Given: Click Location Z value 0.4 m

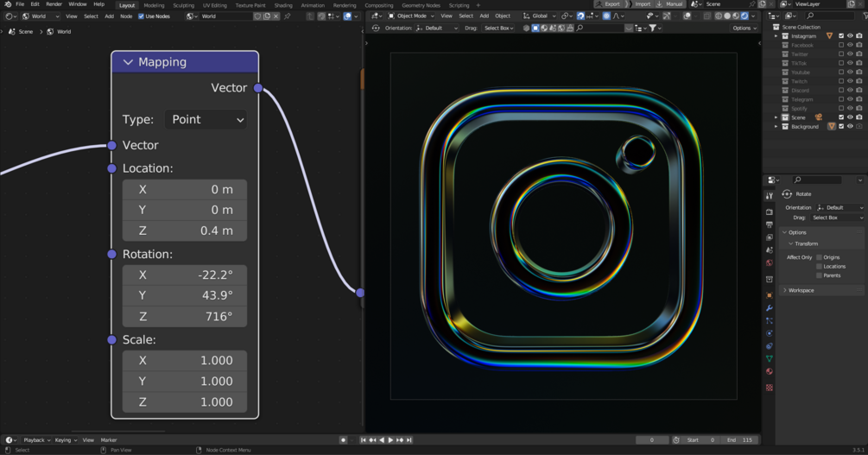Looking at the screenshot, I should coord(184,231).
